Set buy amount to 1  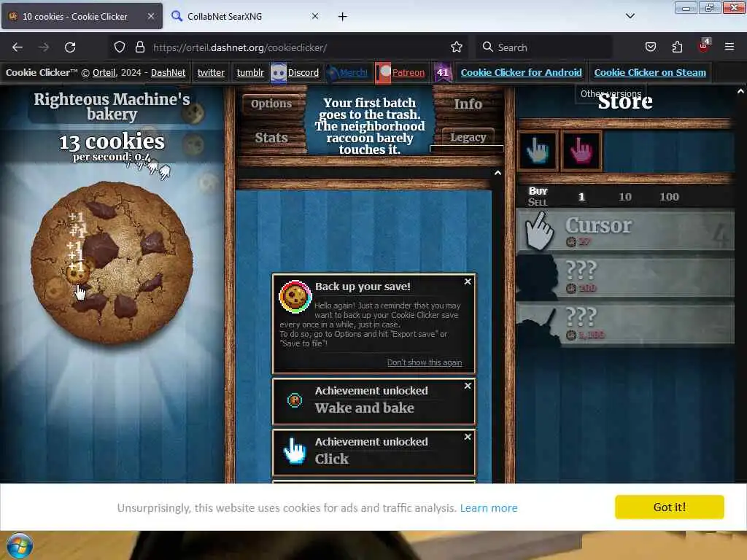point(581,197)
